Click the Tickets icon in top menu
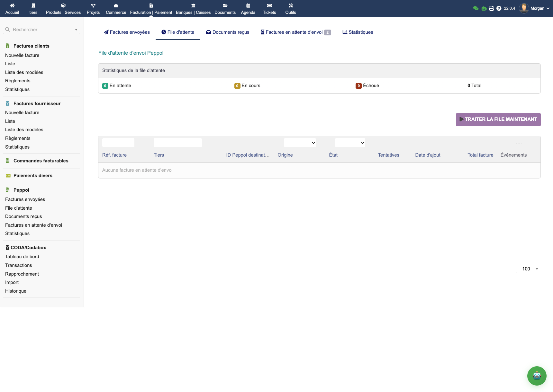The width and height of the screenshot is (553, 392). [269, 5]
